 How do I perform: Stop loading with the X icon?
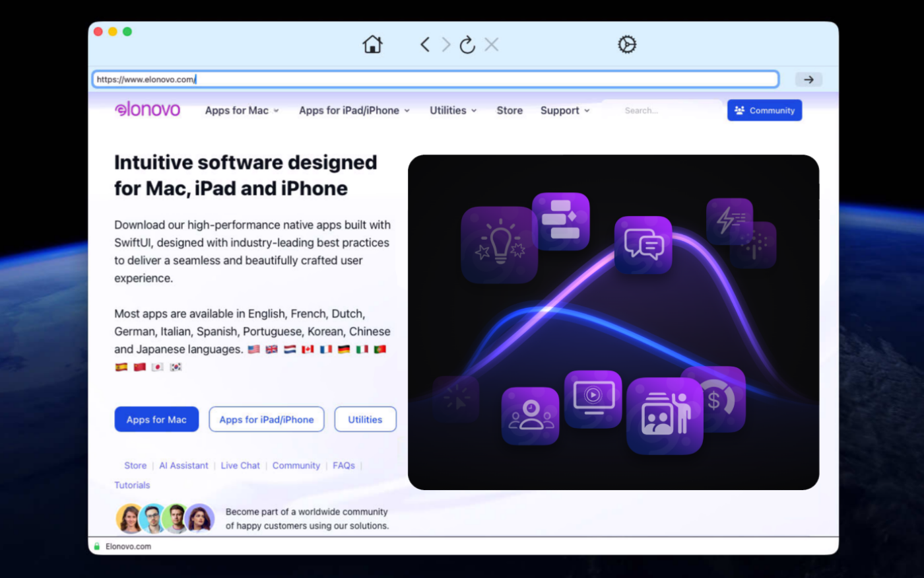491,44
